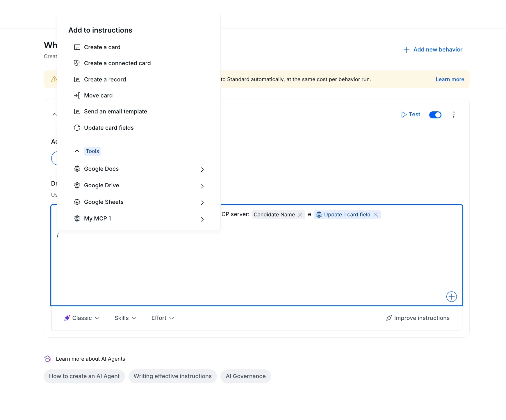Click the graduation cap Learn more icon

(x=48, y=359)
